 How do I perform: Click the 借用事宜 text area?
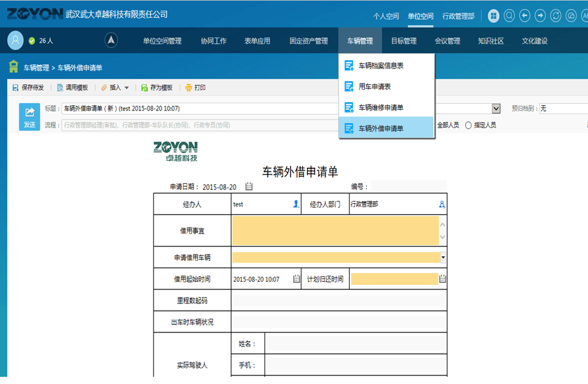tap(335, 231)
